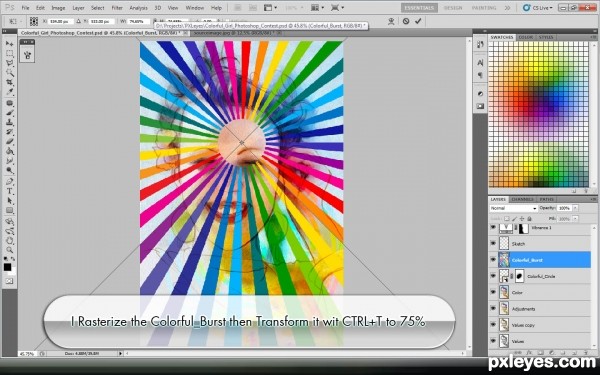Select the Clone Stamp tool

(x=9, y=123)
